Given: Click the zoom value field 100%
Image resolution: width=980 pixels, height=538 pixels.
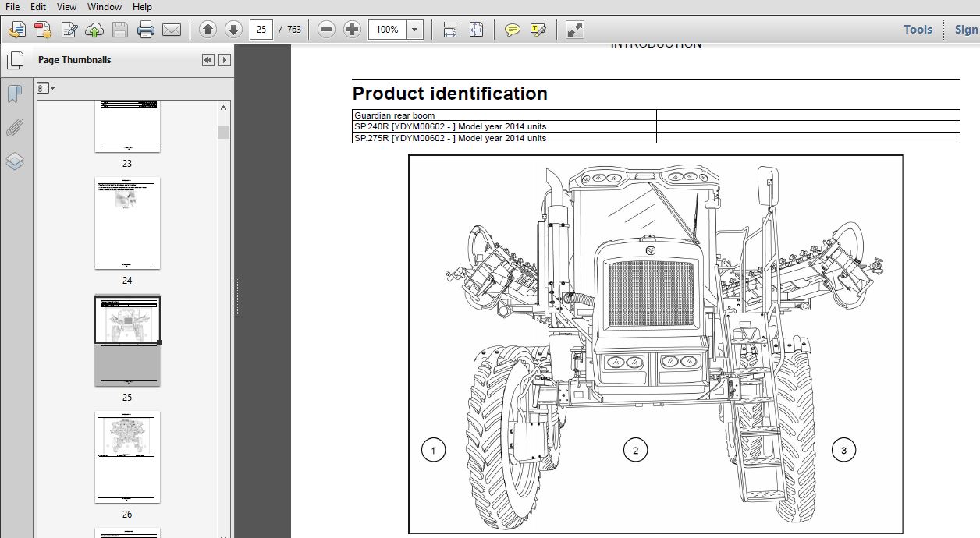Looking at the screenshot, I should [387, 30].
